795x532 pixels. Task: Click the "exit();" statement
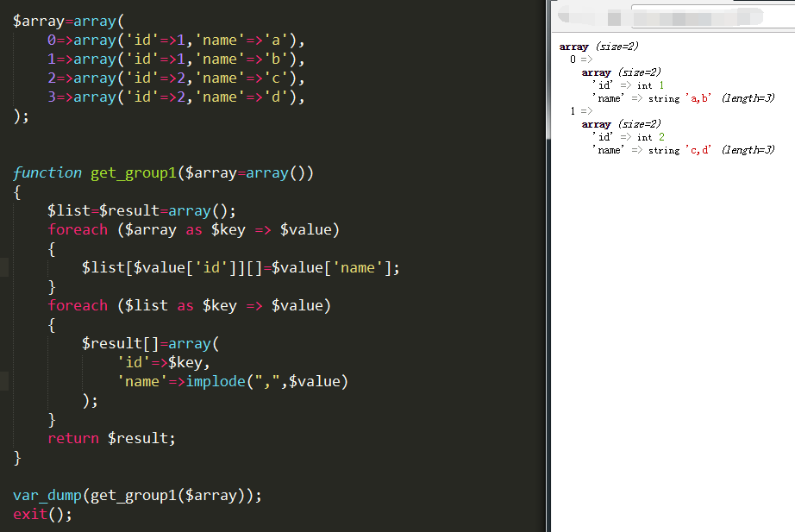pos(42,514)
